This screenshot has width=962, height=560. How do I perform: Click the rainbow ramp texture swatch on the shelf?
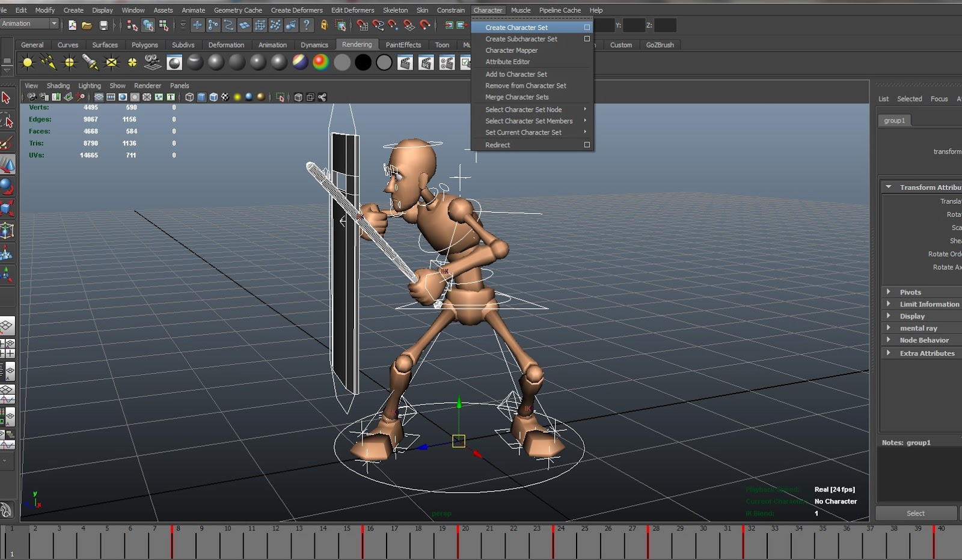[x=320, y=62]
